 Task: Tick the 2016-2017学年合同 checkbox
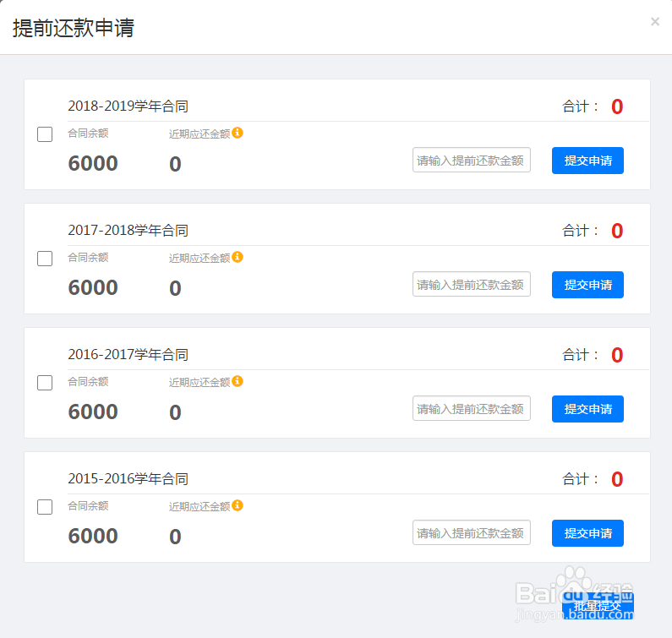point(45,383)
